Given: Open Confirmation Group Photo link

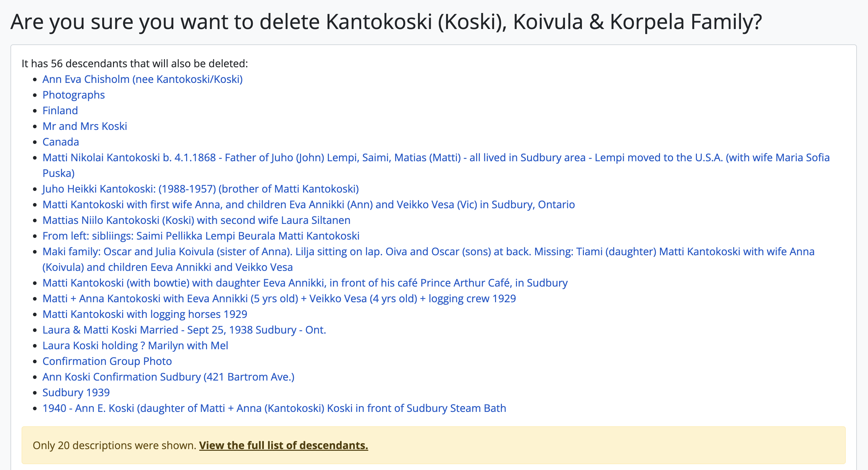Looking at the screenshot, I should (107, 361).
